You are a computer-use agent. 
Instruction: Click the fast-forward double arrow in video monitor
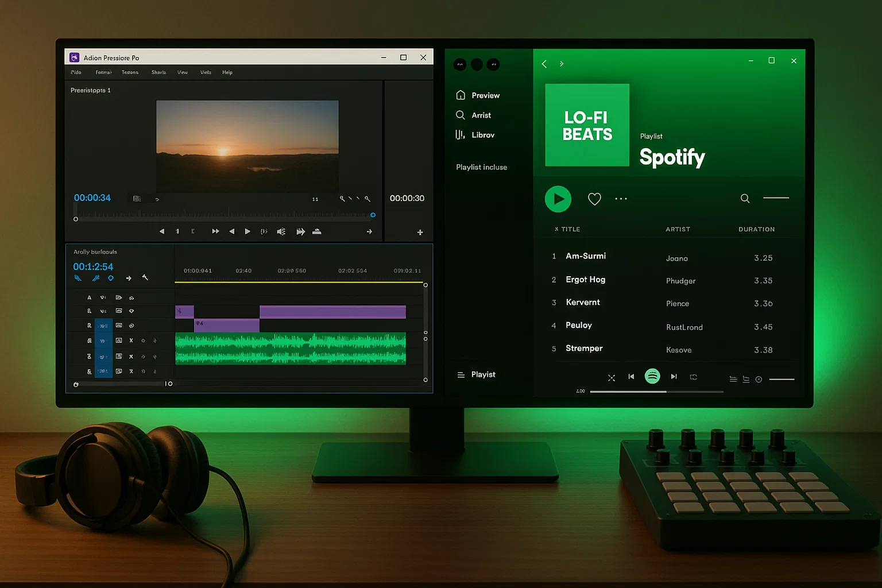tap(215, 231)
